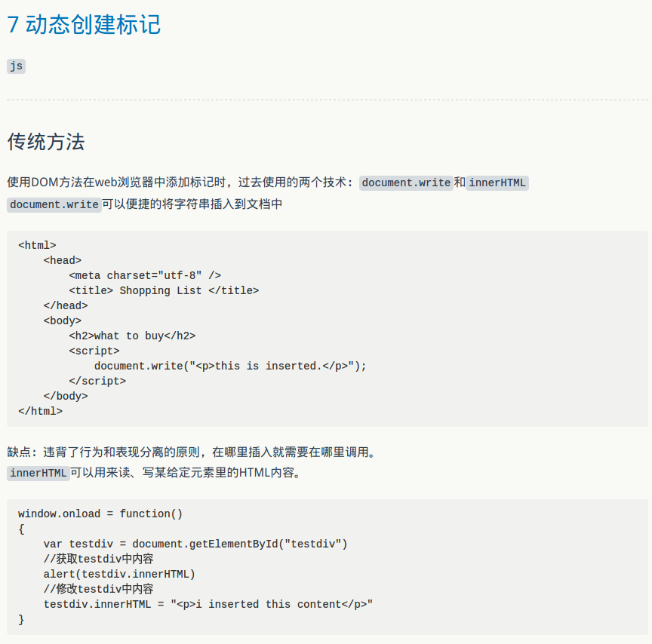
Task: Click inline code 'innerHTML' before '可以用来读'
Action: click(x=38, y=474)
